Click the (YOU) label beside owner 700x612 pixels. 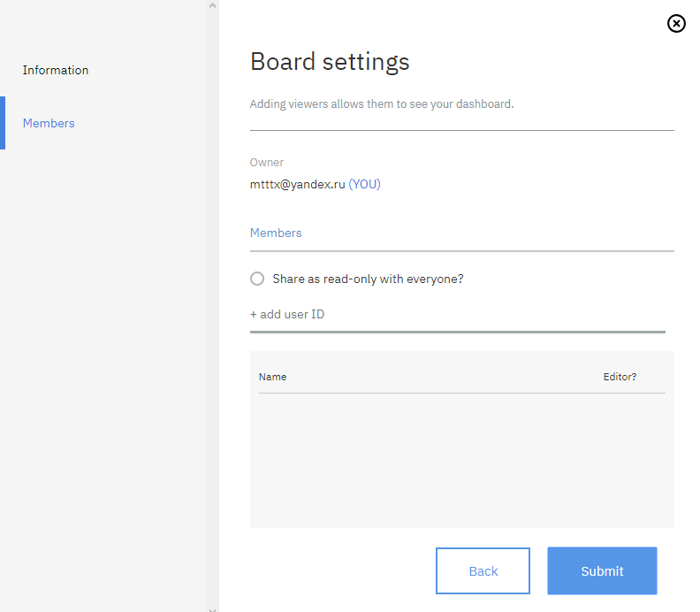(x=364, y=185)
